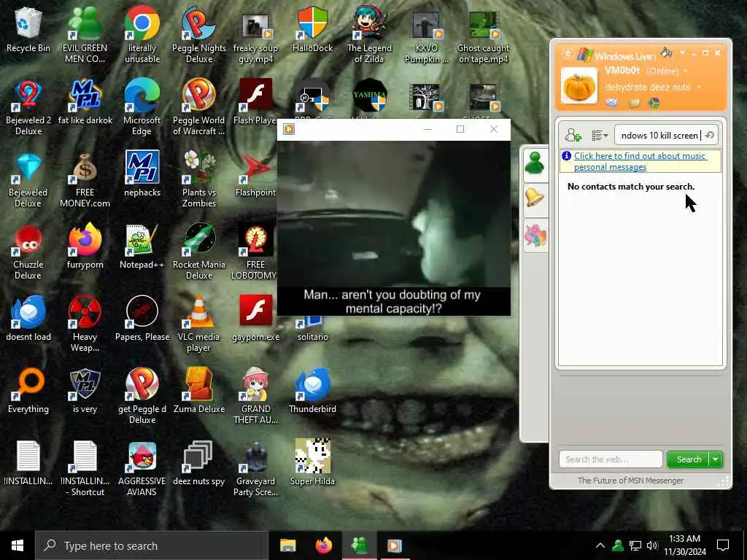
Task: Open the !INSTALLIN... - Shortcut file
Action: click(x=85, y=468)
